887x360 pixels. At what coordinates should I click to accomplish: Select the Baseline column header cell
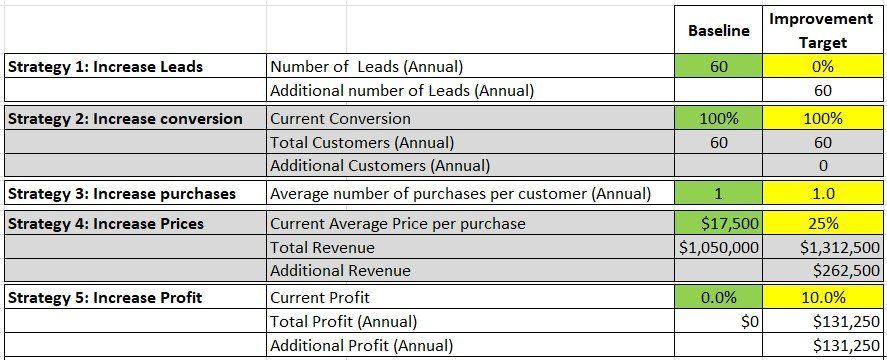coord(718,30)
